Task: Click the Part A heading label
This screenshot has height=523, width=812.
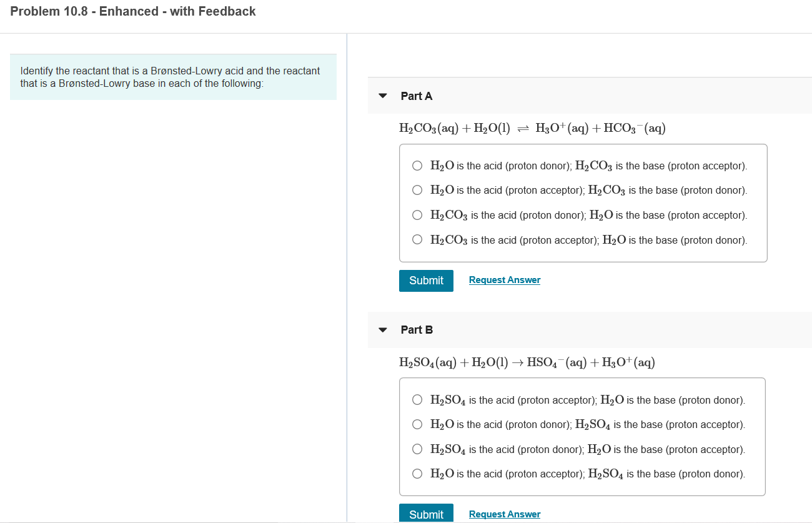Action: [x=417, y=96]
